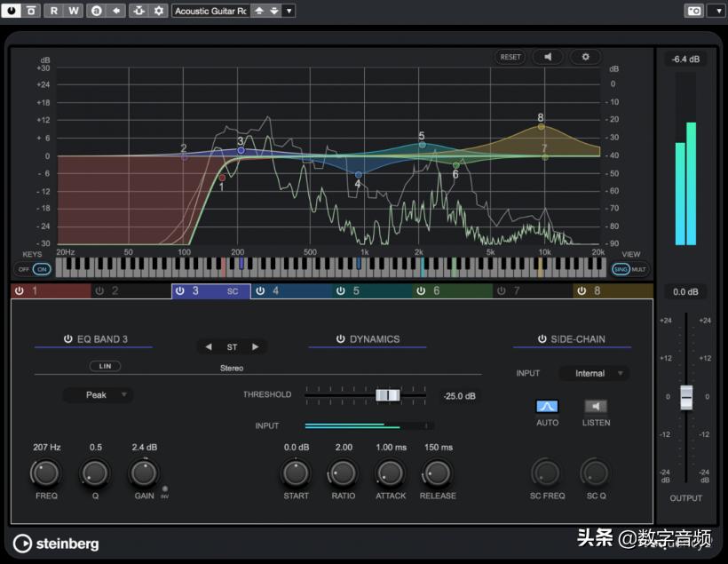Toggle the plugin bypass power icon

12,10
